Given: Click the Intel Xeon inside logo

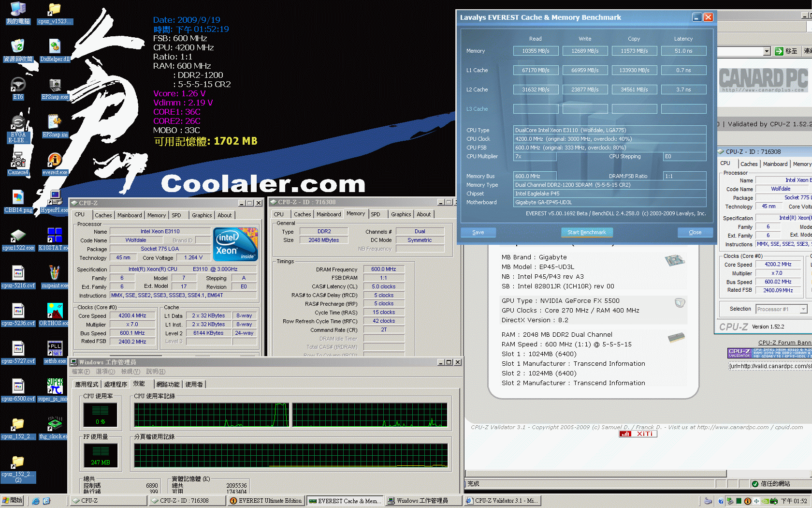Looking at the screenshot, I should 236,244.
